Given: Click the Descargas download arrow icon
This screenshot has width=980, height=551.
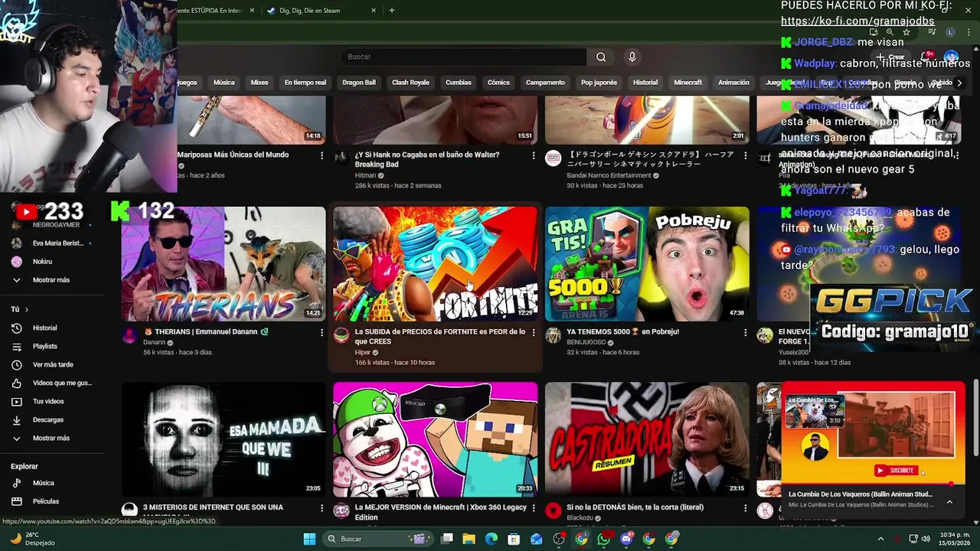Looking at the screenshot, I should click(17, 420).
